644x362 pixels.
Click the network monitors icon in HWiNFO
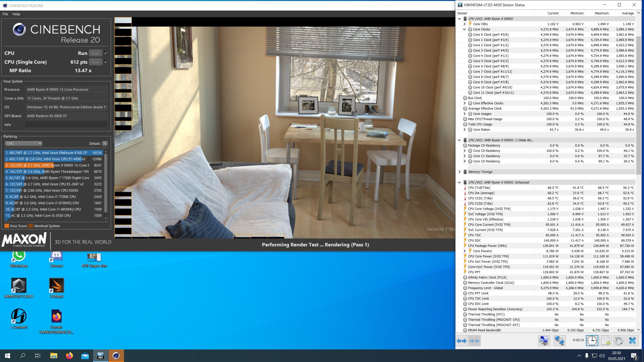[x=559, y=341]
